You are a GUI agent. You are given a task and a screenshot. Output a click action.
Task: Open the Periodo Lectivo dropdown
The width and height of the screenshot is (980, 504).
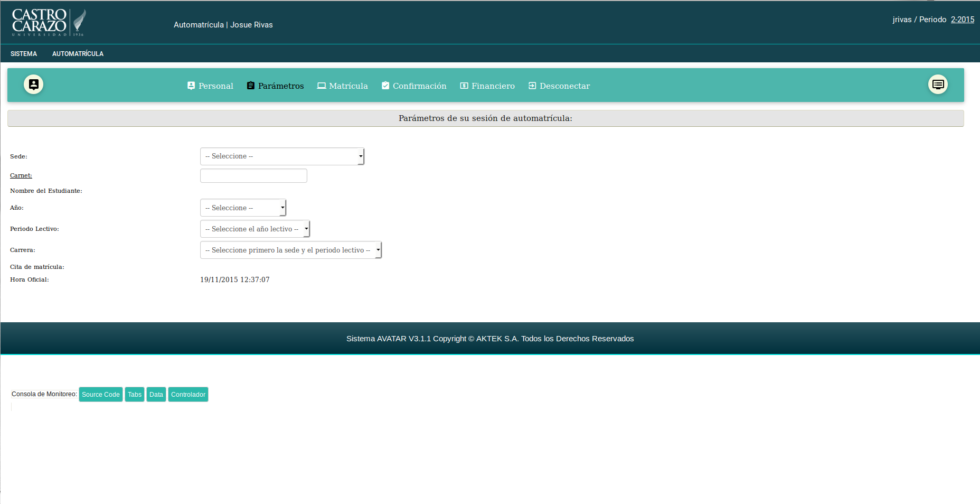click(x=255, y=229)
